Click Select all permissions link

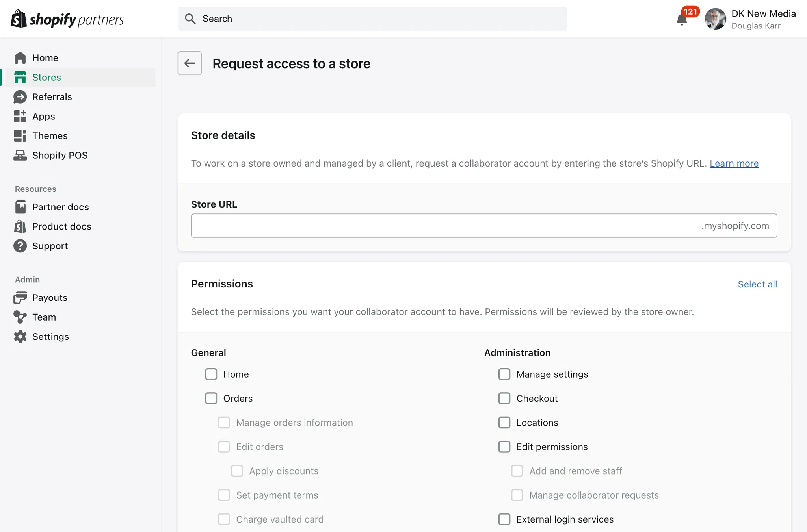tap(757, 284)
